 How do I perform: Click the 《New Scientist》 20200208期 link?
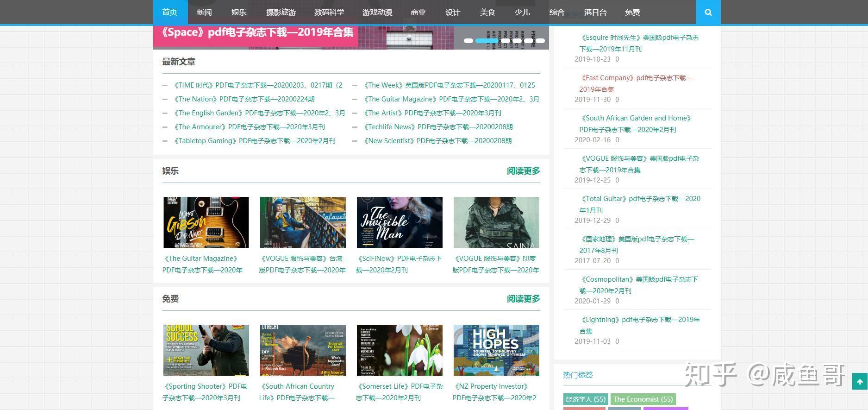click(437, 141)
